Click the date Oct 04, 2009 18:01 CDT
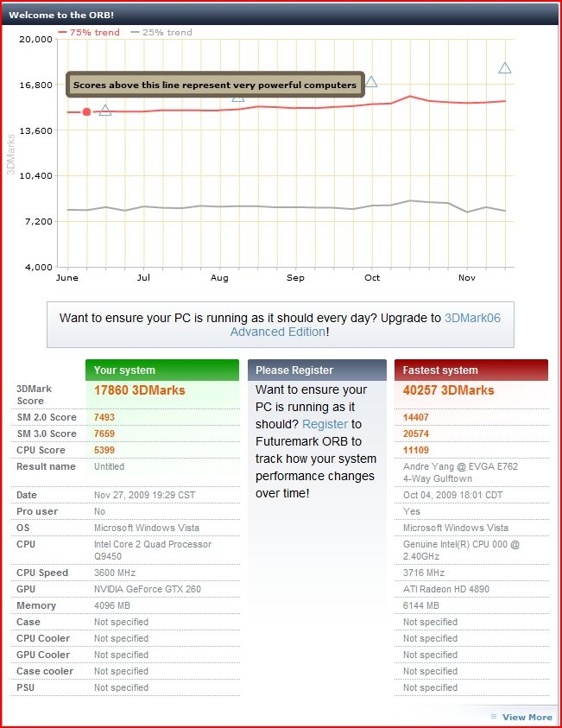The image size is (562, 728). coord(453,495)
